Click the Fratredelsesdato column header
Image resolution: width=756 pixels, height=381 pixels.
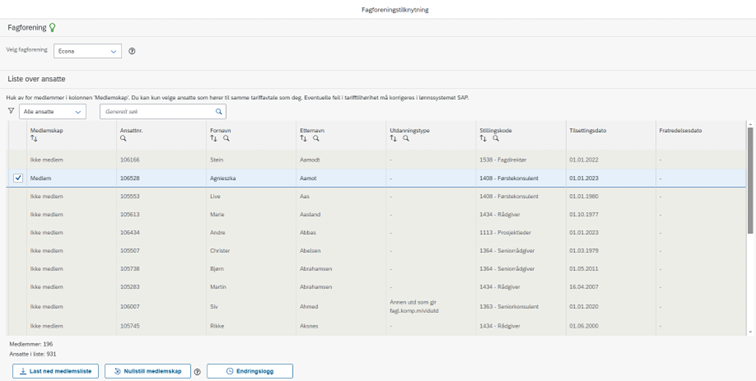point(680,131)
